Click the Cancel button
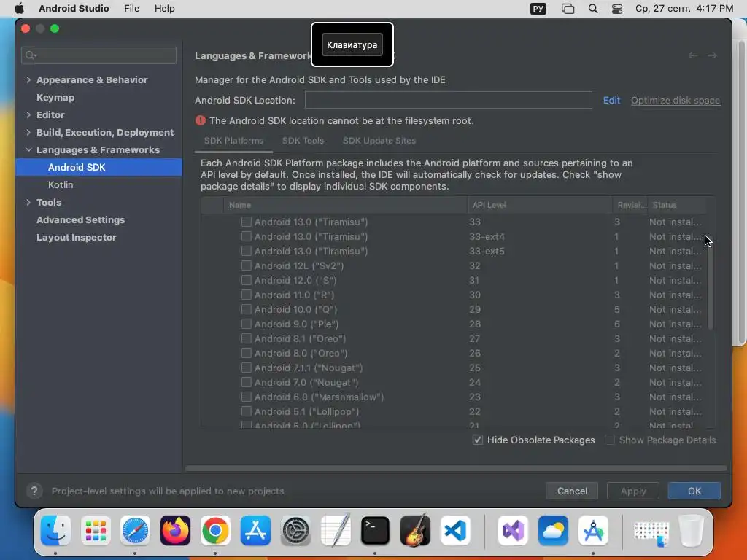The height and width of the screenshot is (560, 747). (572, 491)
